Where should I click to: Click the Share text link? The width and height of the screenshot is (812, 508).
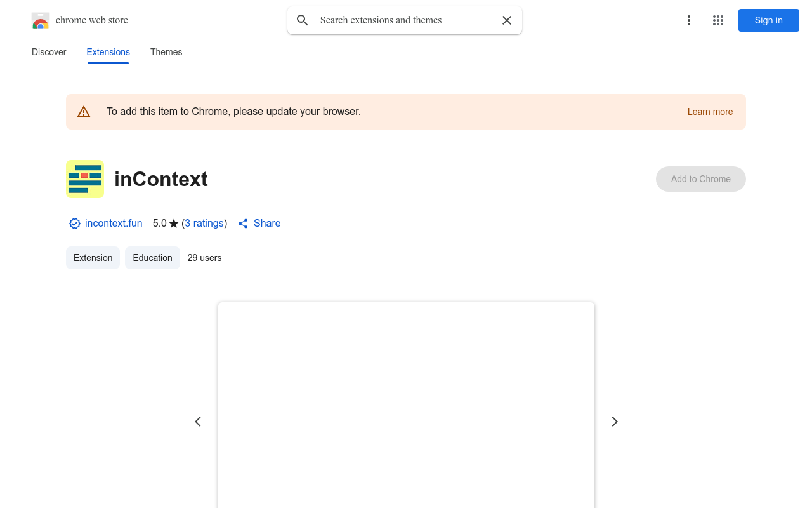click(x=267, y=224)
